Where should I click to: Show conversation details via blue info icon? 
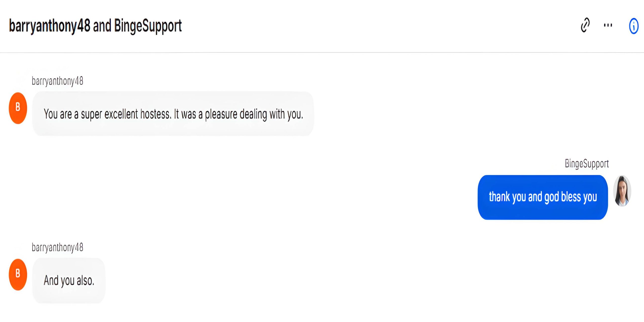tap(633, 26)
